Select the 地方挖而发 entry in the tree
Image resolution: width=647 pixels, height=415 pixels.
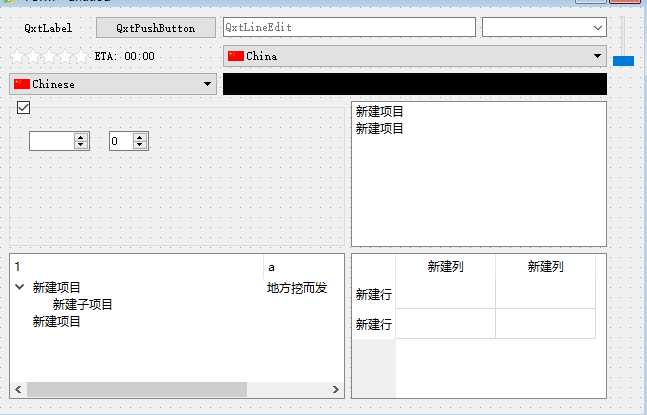297,288
